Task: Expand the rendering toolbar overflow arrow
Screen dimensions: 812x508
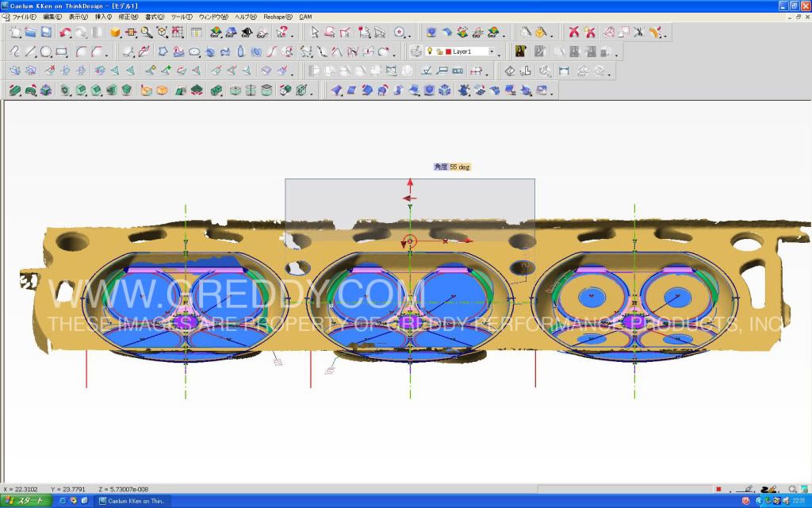Action: coord(616,54)
